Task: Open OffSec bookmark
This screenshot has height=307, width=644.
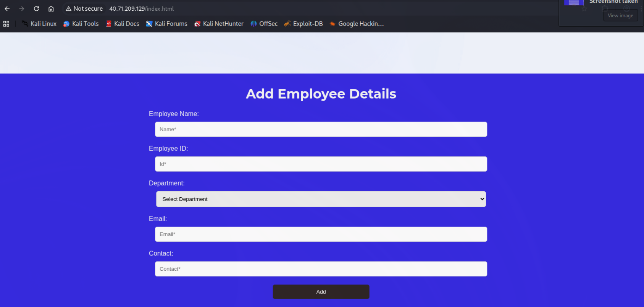Action: pos(264,24)
